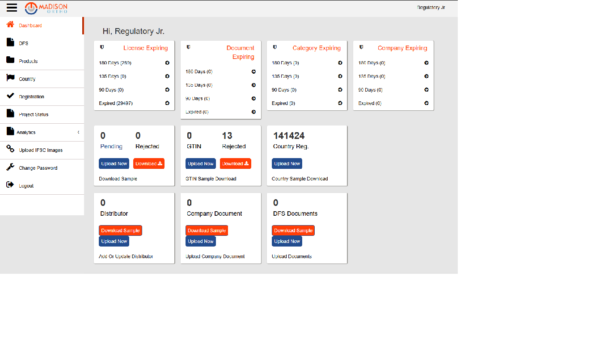Screen dimensions: 608x364
Task: Click the Dashboard home icon
Action: click(x=10, y=25)
